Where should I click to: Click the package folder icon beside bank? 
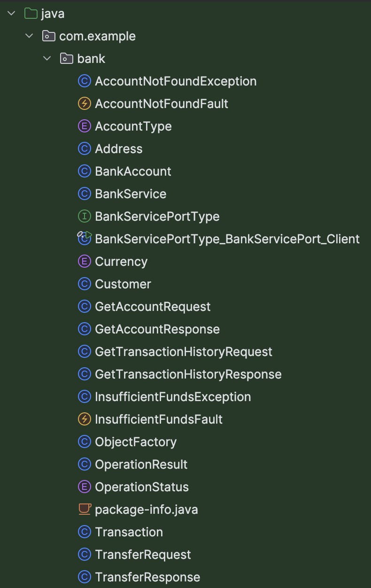tap(66, 59)
